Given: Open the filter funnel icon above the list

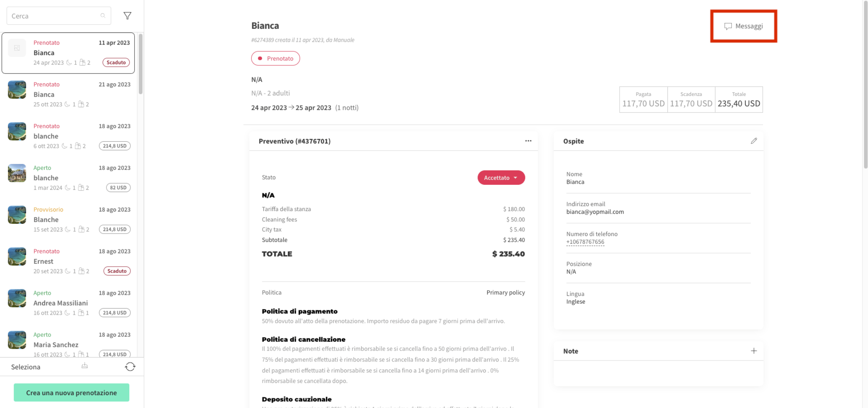Looking at the screenshot, I should [127, 15].
